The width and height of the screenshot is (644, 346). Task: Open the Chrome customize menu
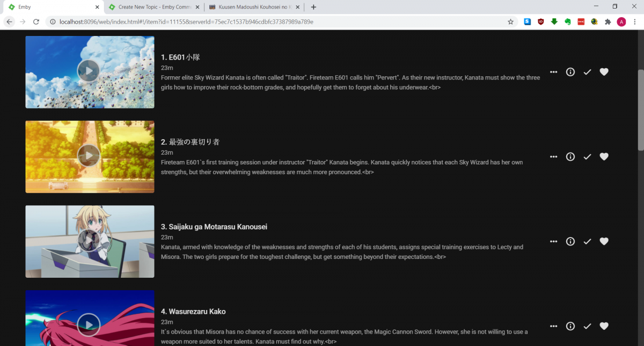pyautogui.click(x=635, y=21)
